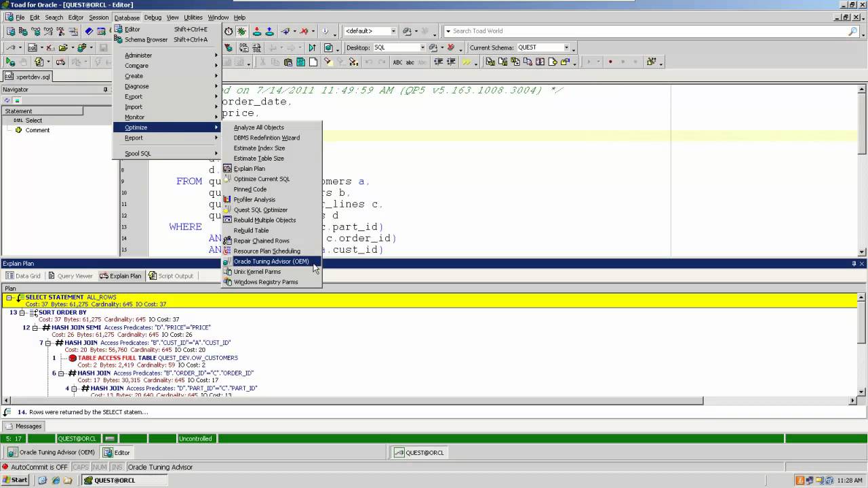This screenshot has width=868, height=488.
Task: Open the Desktop SQL dropdown
Action: [422, 47]
